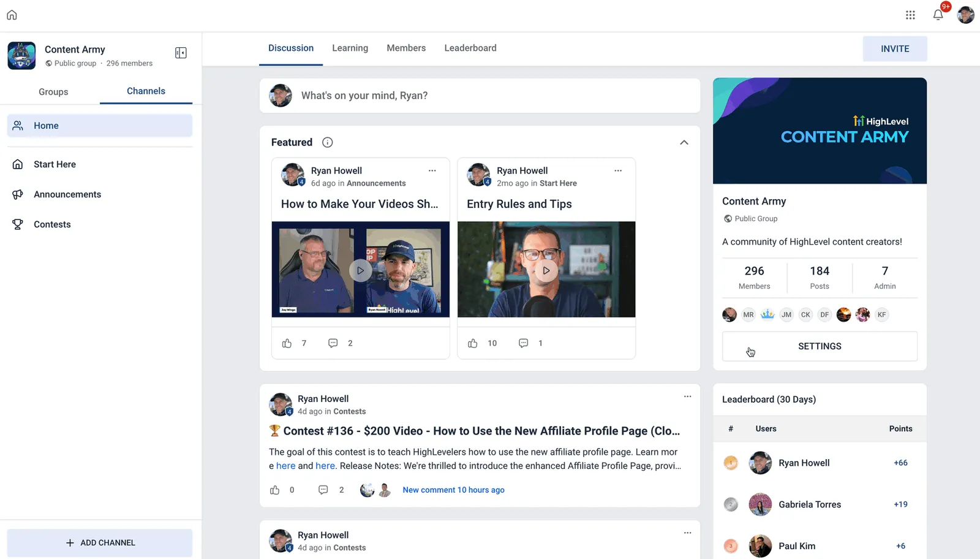
Task: Open comments on 'Entry Rules and Tips' post
Action: pyautogui.click(x=524, y=343)
